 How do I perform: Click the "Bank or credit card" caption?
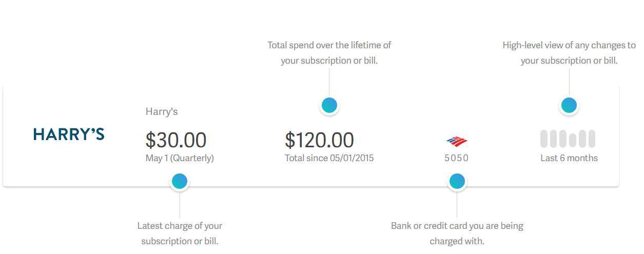click(x=457, y=233)
